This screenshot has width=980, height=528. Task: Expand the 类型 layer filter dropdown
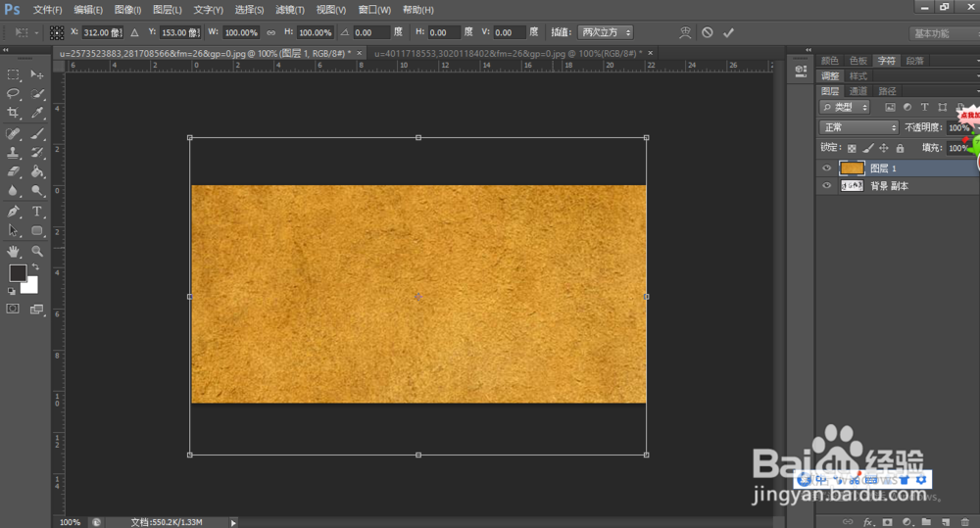point(845,107)
